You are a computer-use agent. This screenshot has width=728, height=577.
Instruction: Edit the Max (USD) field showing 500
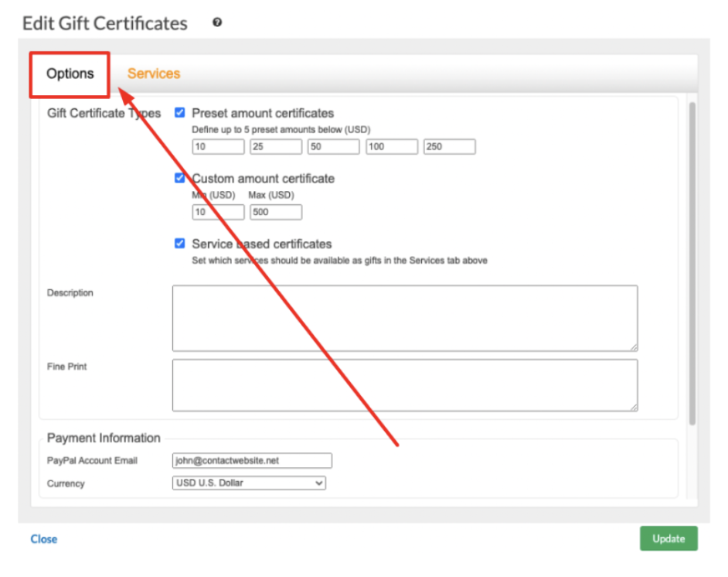(276, 212)
